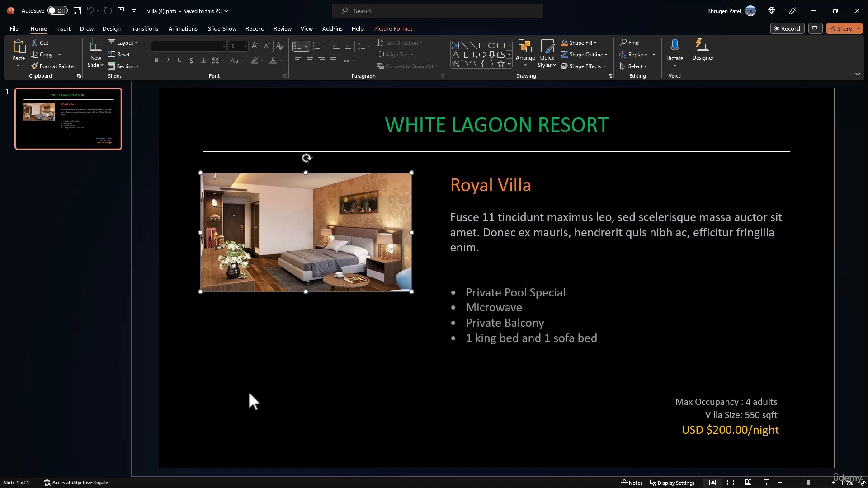Click the Find command
Image resolution: width=868 pixels, height=488 pixels.
629,42
